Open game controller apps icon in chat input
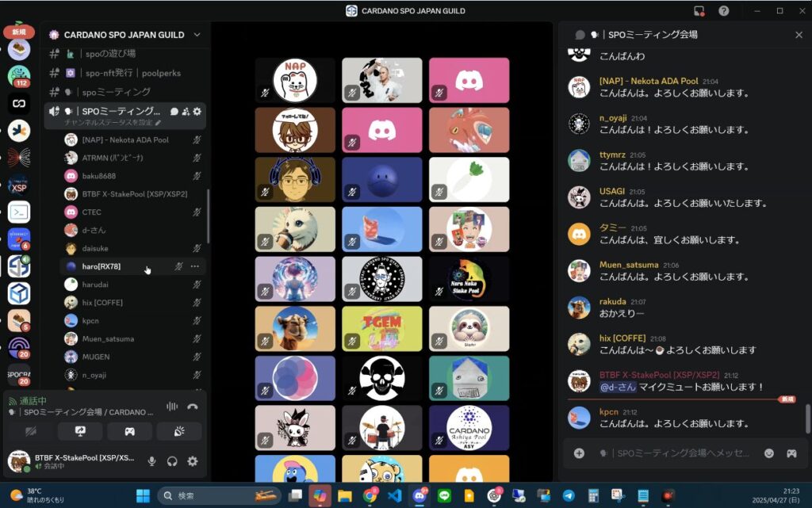 click(791, 453)
